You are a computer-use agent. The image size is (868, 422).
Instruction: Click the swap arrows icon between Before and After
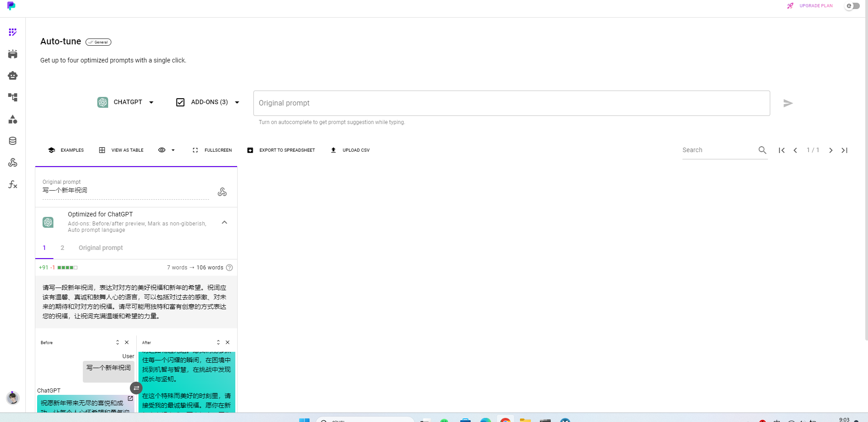(136, 388)
